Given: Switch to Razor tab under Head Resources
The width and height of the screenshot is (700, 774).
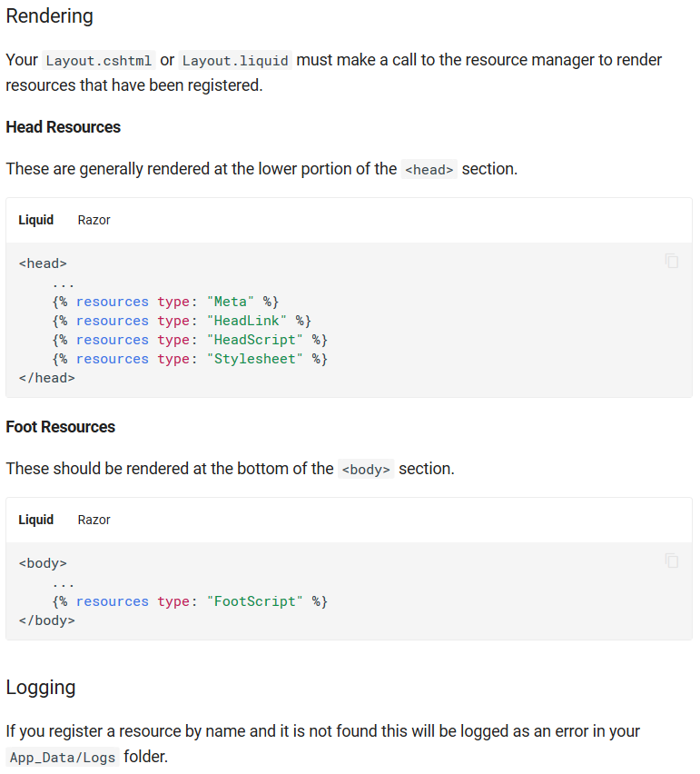Looking at the screenshot, I should click(94, 220).
